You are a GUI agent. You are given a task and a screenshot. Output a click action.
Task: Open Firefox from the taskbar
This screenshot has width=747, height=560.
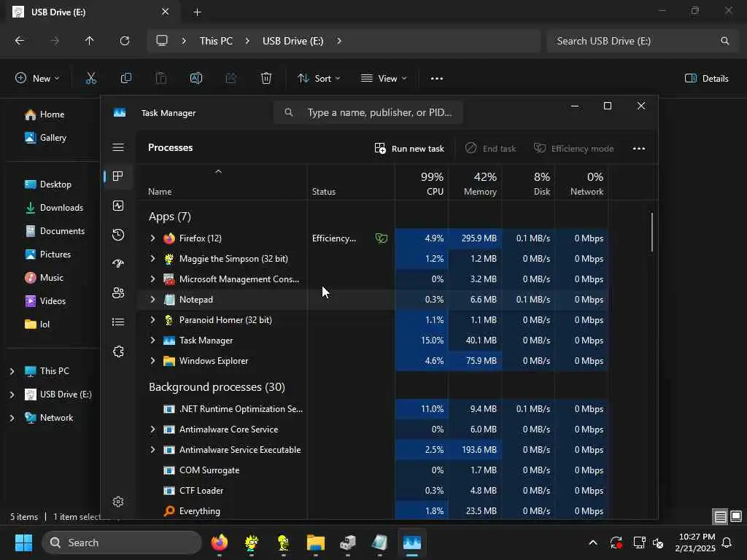click(220, 542)
